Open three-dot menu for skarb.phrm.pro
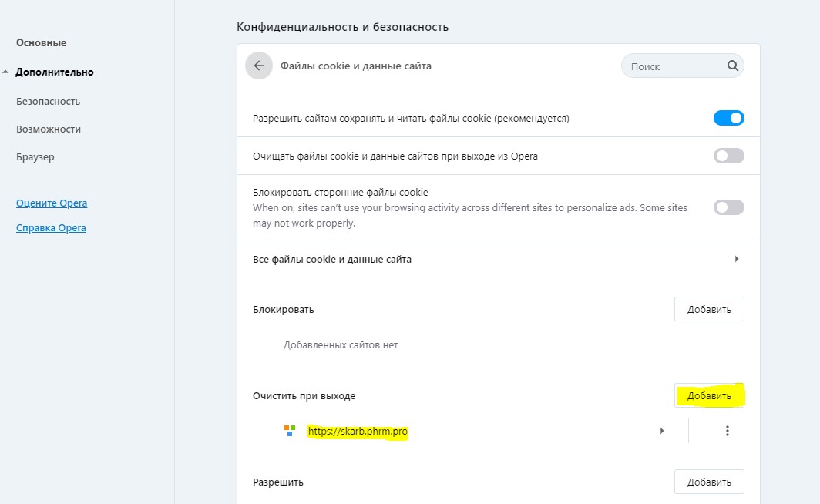The height and width of the screenshot is (504, 820). point(727,432)
